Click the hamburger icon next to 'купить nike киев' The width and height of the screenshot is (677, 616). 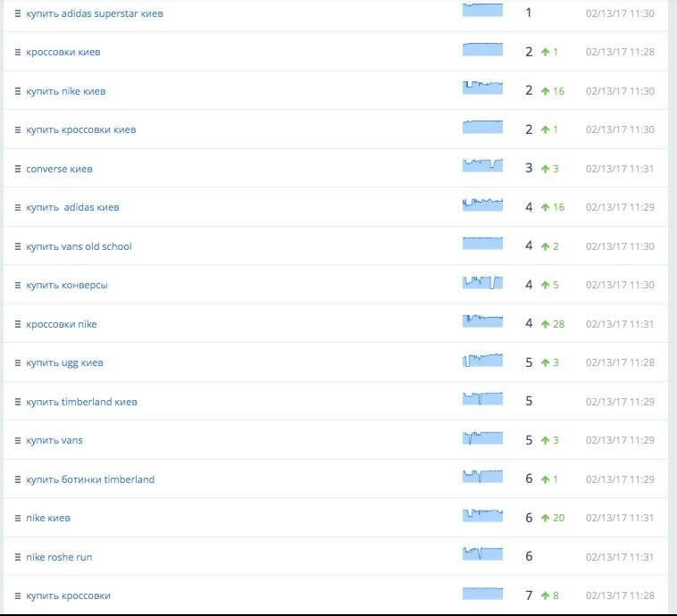click(x=18, y=91)
